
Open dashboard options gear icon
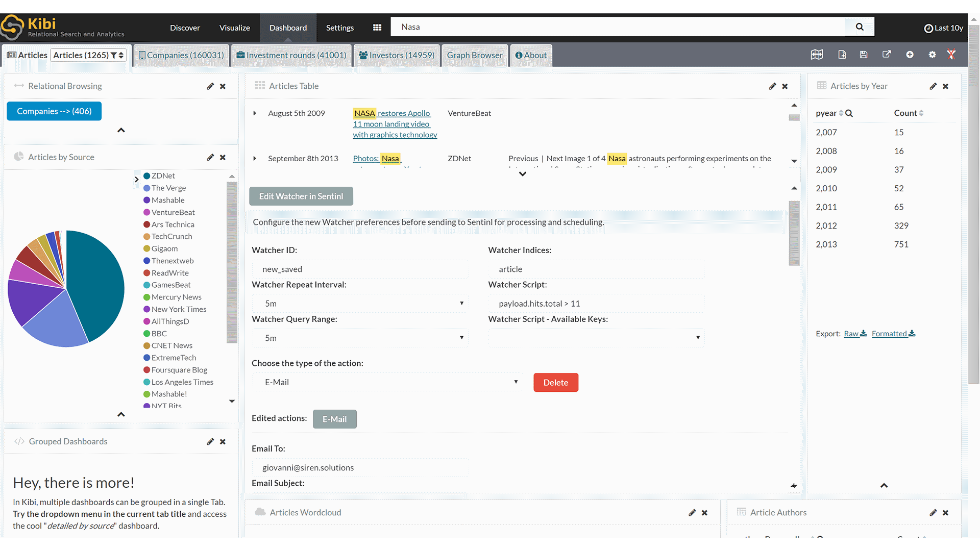pos(932,55)
